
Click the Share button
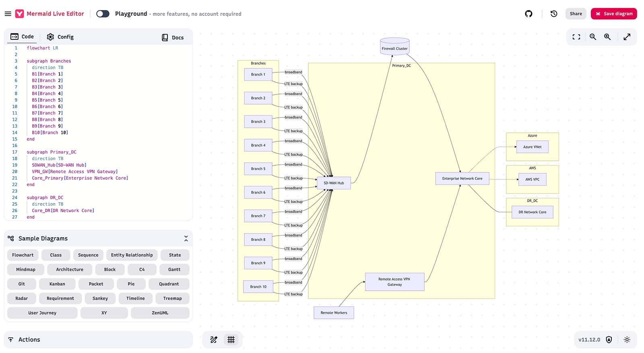point(576,14)
